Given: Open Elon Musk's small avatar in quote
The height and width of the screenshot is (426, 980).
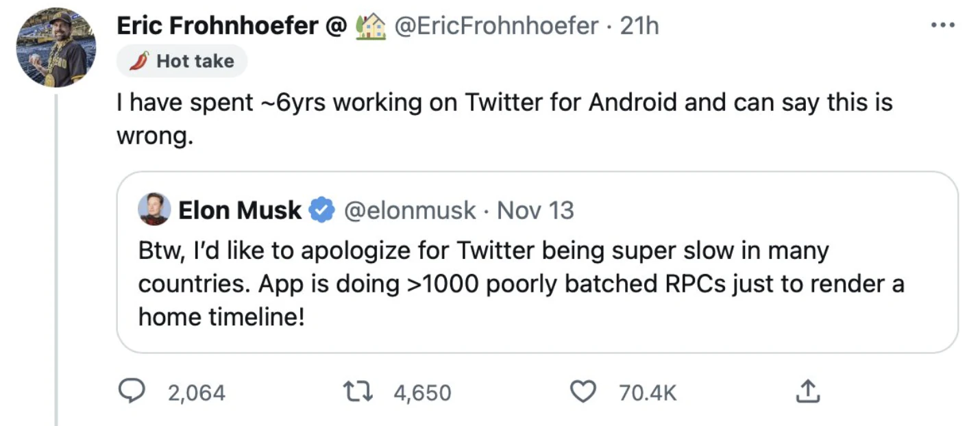Looking at the screenshot, I should (155, 209).
